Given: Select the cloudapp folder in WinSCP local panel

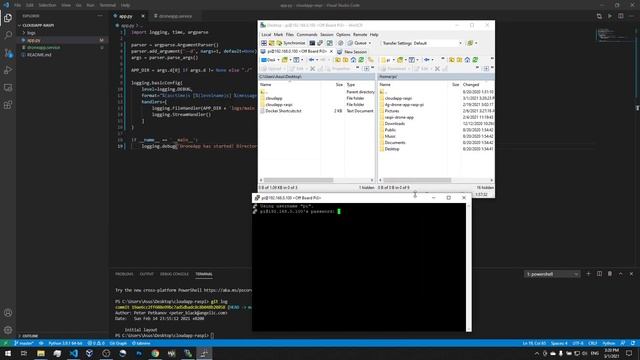Looking at the screenshot, I should click(274, 98).
